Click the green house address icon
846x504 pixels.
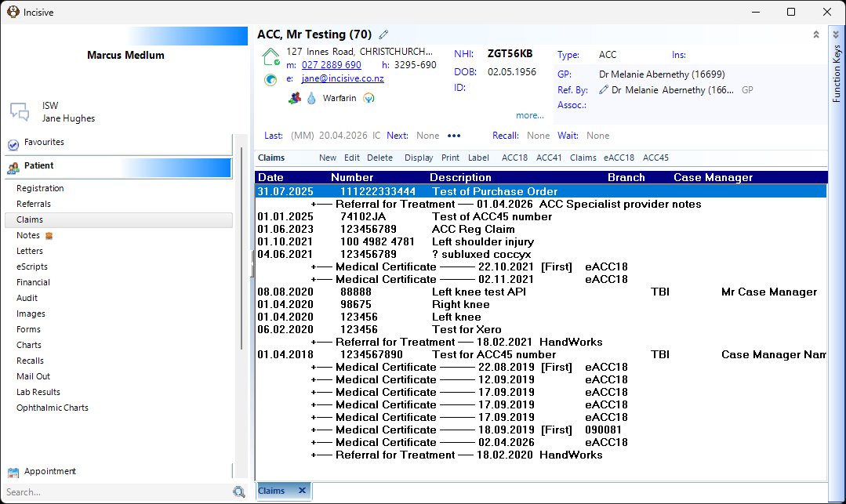click(271, 56)
